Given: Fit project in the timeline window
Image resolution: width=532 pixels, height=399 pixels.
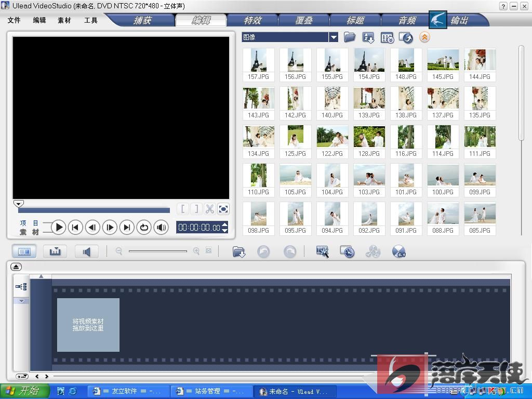Looking at the screenshot, I should (209, 251).
